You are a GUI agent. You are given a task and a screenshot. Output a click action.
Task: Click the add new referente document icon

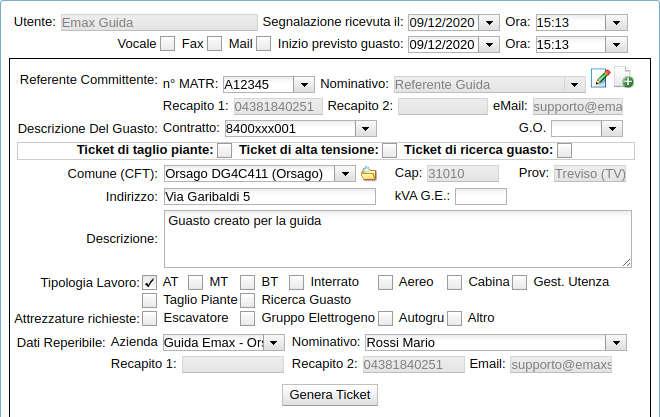(623, 79)
